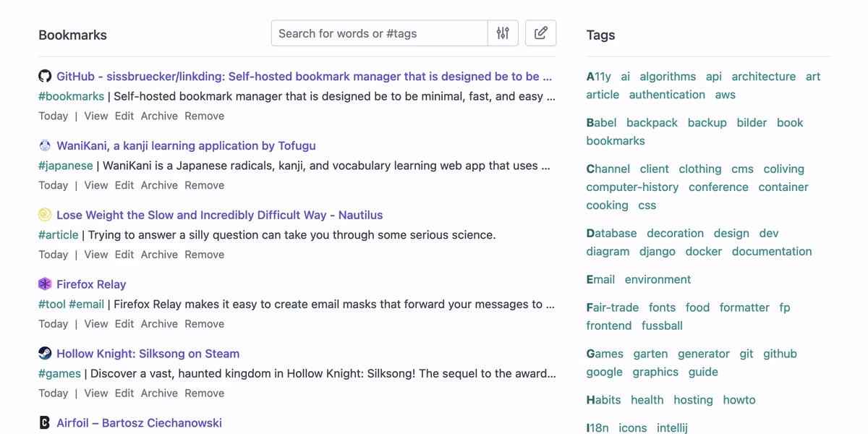
Task: Filter by #article tag under Nautilus entry
Action: pyautogui.click(x=58, y=235)
